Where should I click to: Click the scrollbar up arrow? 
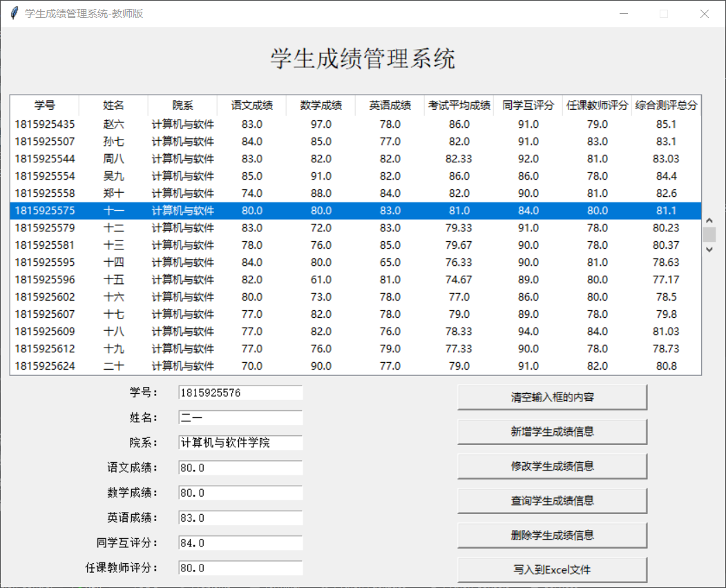click(x=709, y=221)
